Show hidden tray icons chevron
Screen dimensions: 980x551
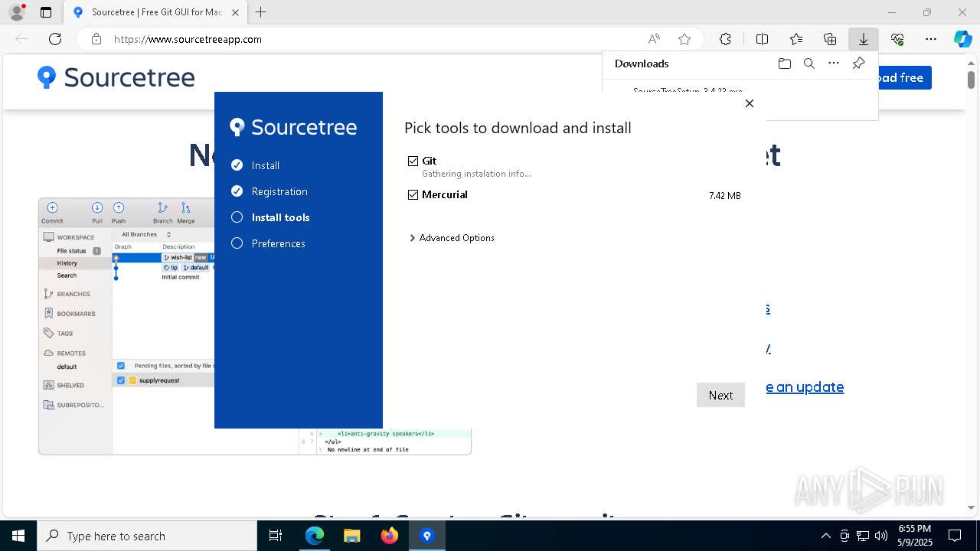(825, 536)
